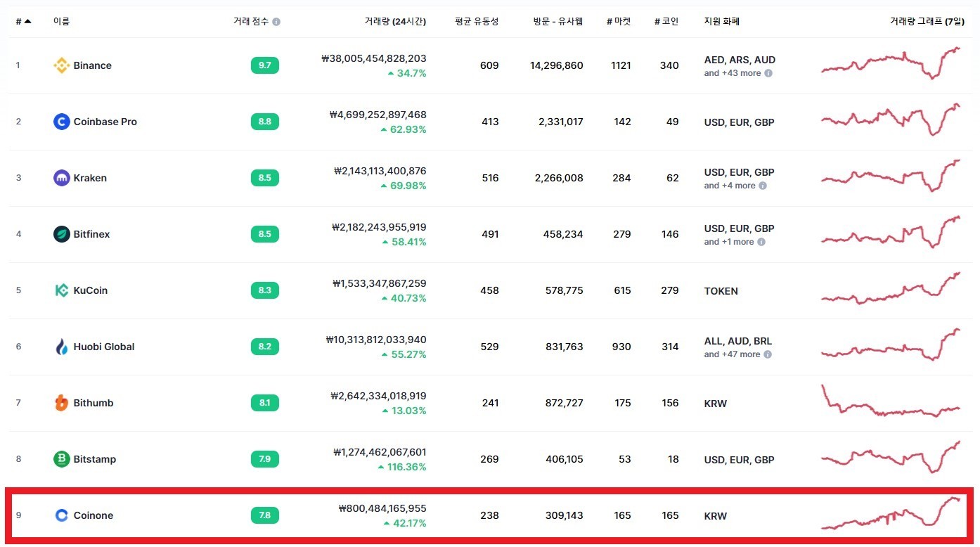Click the KuCoin logo icon
The height and width of the screenshot is (547, 980).
(62, 290)
